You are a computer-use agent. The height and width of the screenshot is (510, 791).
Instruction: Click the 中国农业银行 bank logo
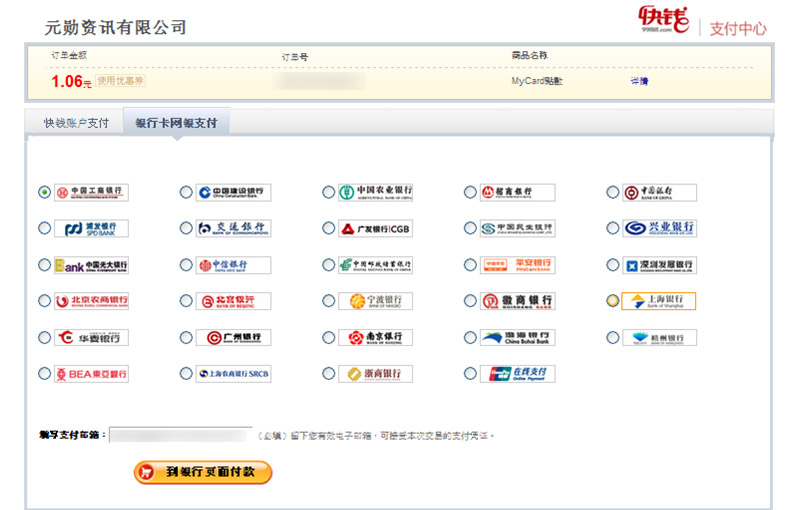[x=375, y=192]
